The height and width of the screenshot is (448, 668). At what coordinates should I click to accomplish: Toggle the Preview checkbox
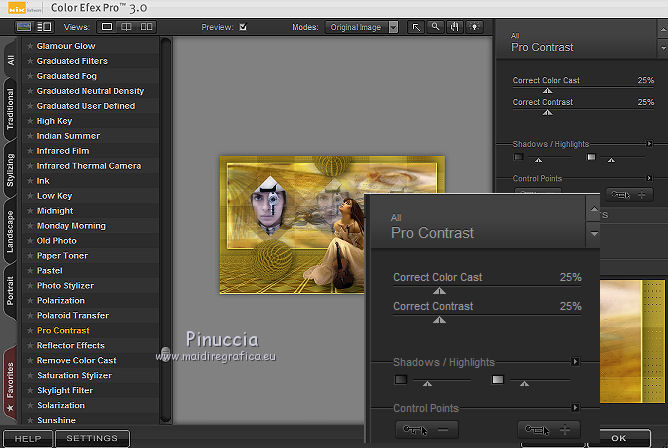click(243, 27)
